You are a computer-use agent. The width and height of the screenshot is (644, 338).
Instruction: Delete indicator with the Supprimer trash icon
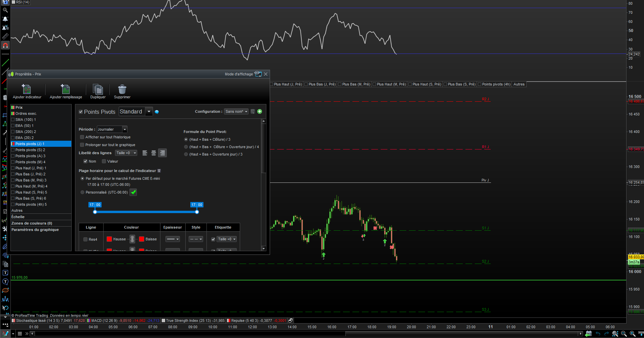point(122,90)
